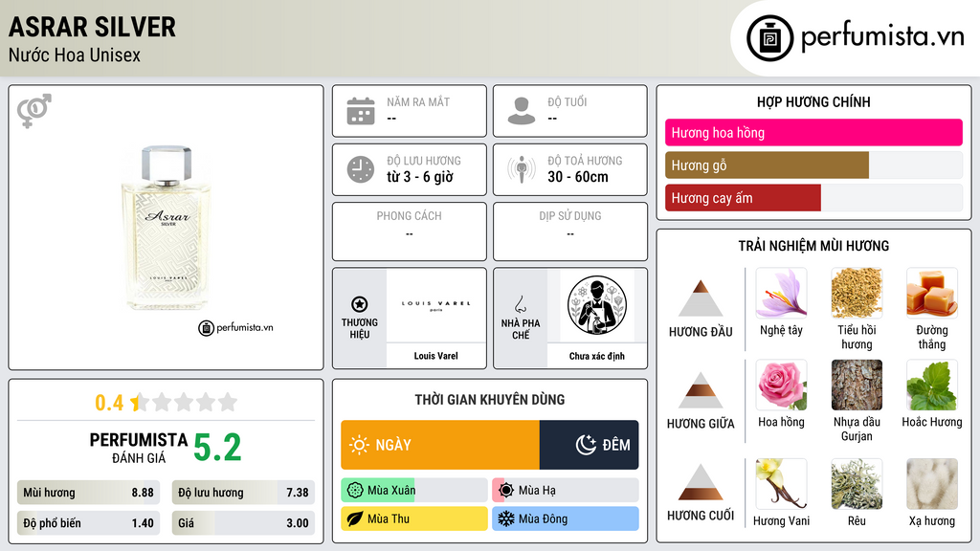980x551 pixels.
Task: Click the Hương Vani vanilla image
Action: pyautogui.click(x=781, y=483)
